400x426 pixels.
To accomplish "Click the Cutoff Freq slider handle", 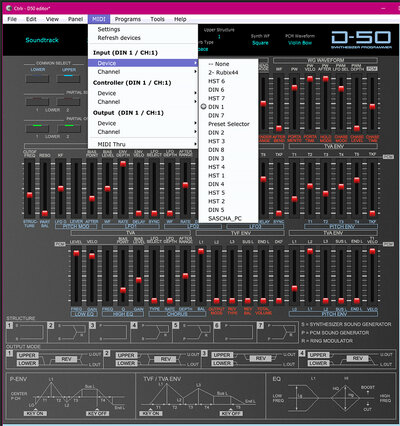I will click(29, 195).
